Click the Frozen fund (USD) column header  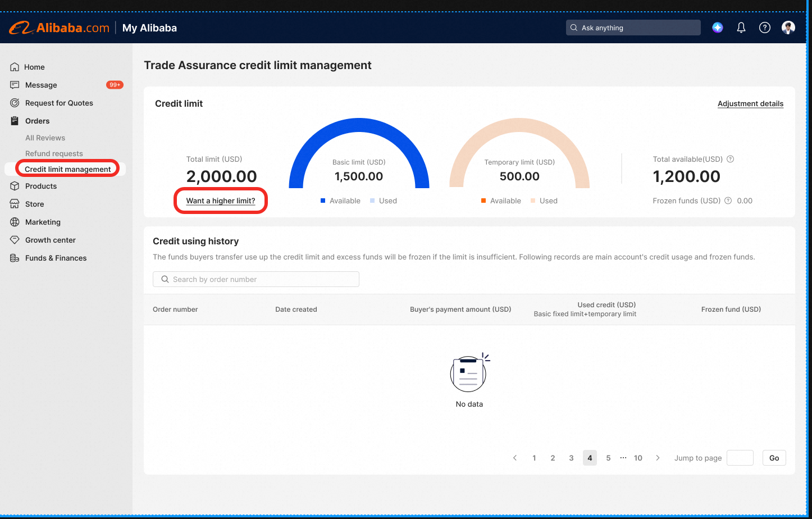coord(731,309)
